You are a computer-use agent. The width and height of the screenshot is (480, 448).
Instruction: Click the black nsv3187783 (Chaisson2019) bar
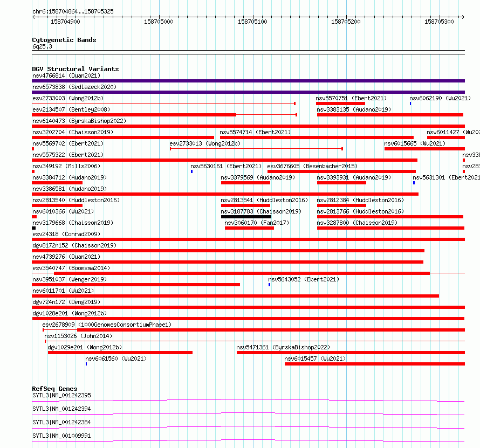click(246, 217)
